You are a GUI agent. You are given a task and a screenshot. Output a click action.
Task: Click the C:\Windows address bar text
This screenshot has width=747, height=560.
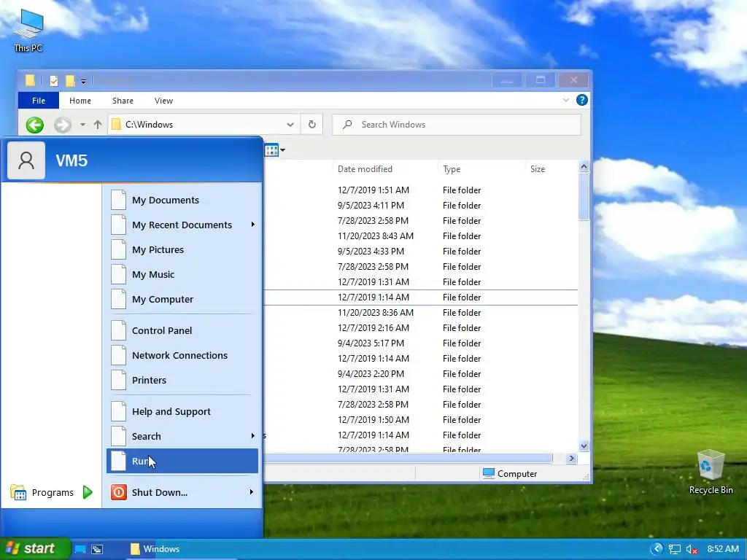pyautogui.click(x=149, y=125)
